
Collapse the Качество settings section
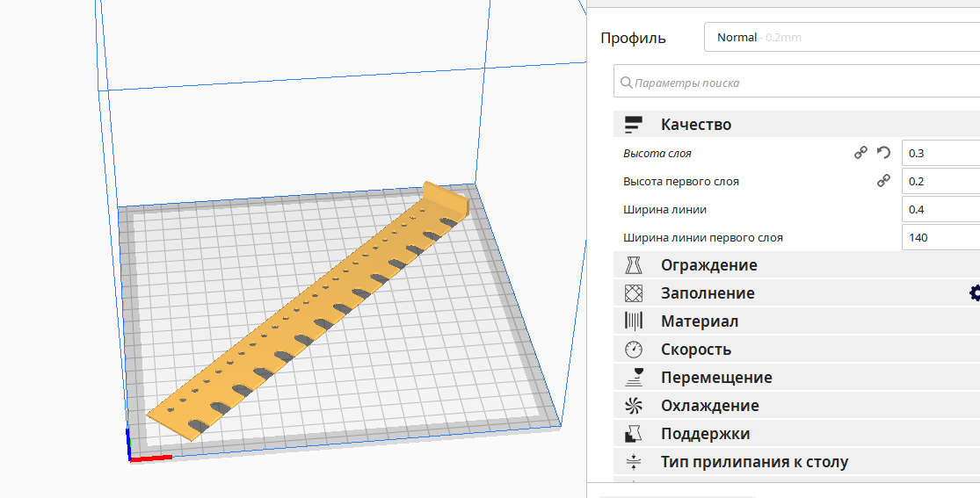696,125
